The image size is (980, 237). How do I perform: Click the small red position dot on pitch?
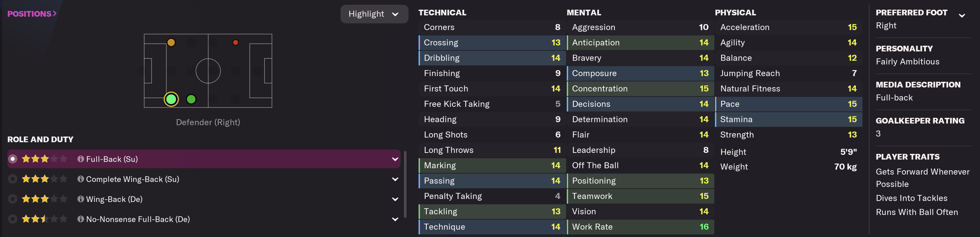(x=236, y=43)
